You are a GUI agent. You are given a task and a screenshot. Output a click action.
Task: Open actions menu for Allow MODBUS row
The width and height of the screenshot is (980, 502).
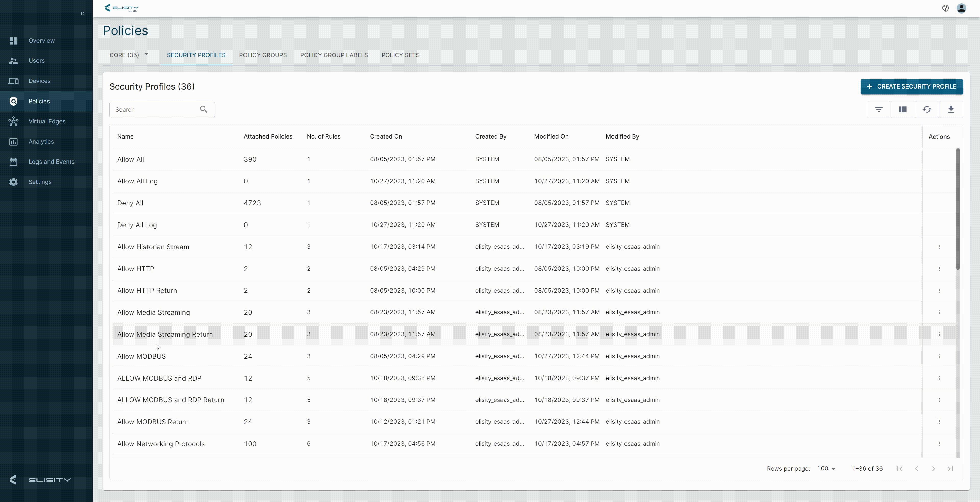[939, 356]
